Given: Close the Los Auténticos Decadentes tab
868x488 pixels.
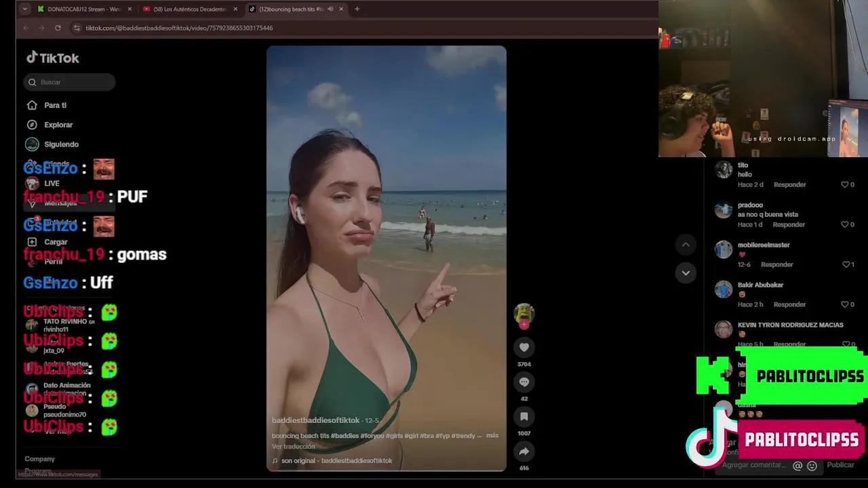Looking at the screenshot, I should [235, 9].
